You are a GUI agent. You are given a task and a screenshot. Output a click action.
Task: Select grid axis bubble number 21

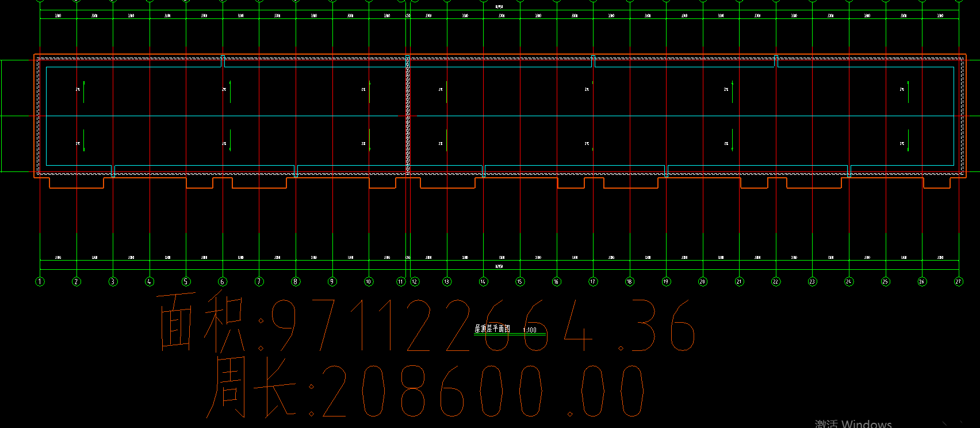tap(739, 281)
